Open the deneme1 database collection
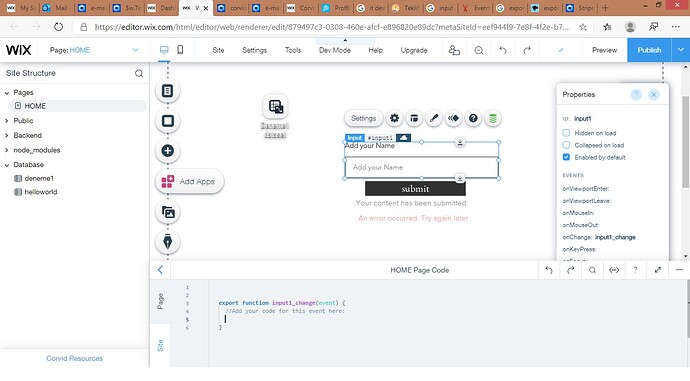This screenshot has width=690, height=381. [x=39, y=179]
